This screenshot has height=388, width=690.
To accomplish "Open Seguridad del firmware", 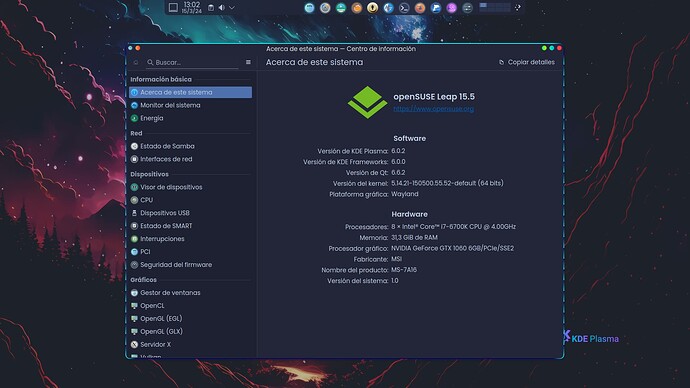I will point(191,264).
